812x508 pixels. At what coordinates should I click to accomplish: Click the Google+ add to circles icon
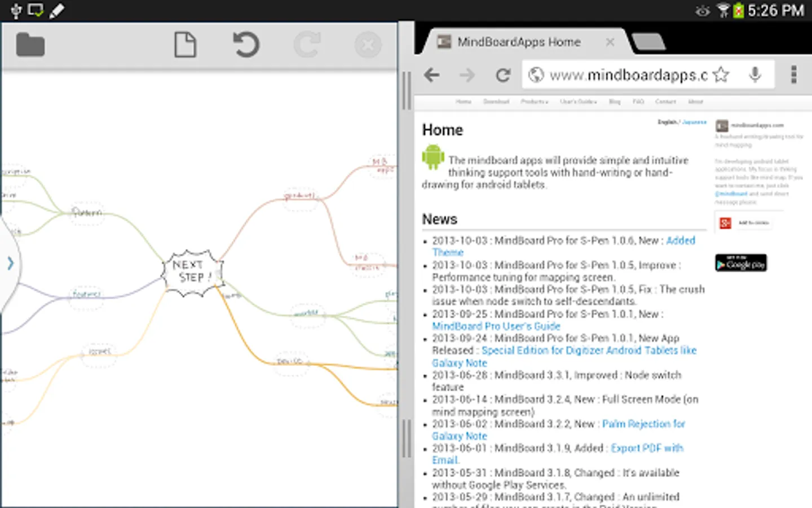[x=726, y=223]
